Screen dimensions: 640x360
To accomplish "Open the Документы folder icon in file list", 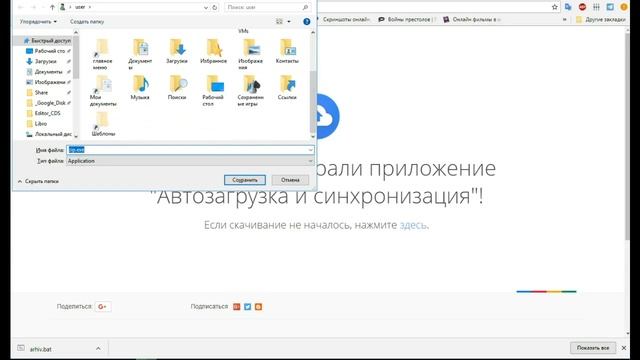I will pyautogui.click(x=140, y=54).
